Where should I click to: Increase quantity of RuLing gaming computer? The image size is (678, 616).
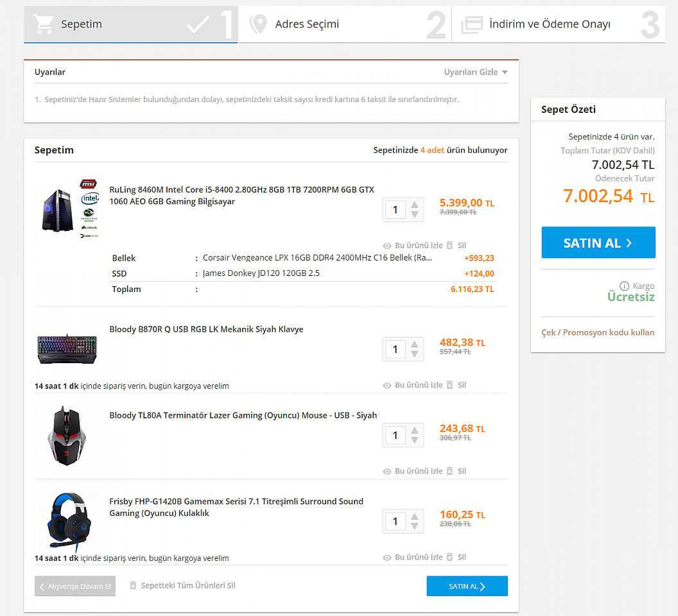[415, 205]
